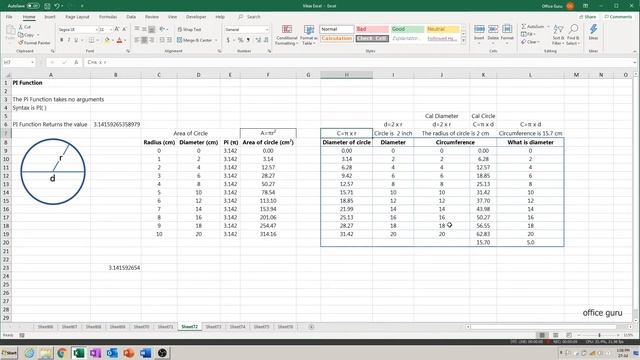Click the Share button
Screen dimensions: 640x360
point(588,17)
